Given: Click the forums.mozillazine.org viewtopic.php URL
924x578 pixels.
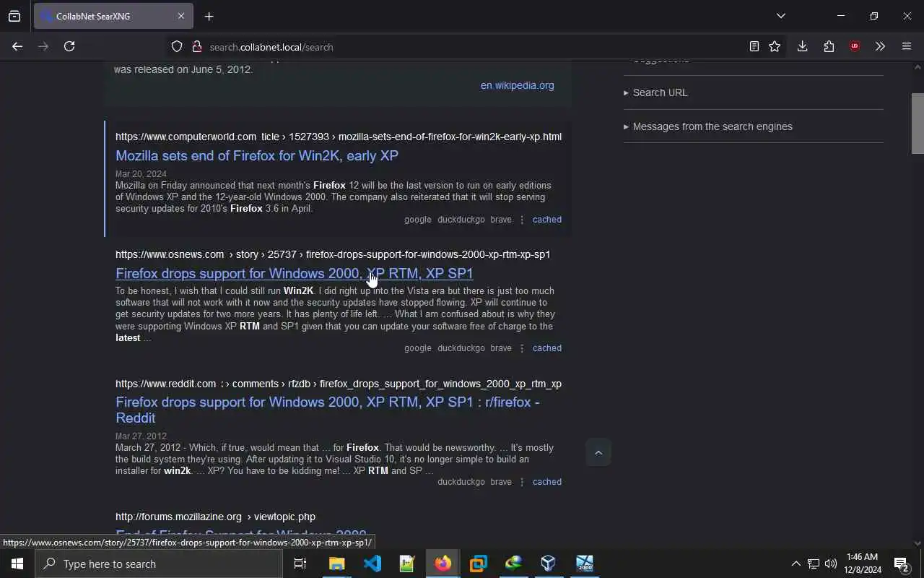Looking at the screenshot, I should pos(215,517).
